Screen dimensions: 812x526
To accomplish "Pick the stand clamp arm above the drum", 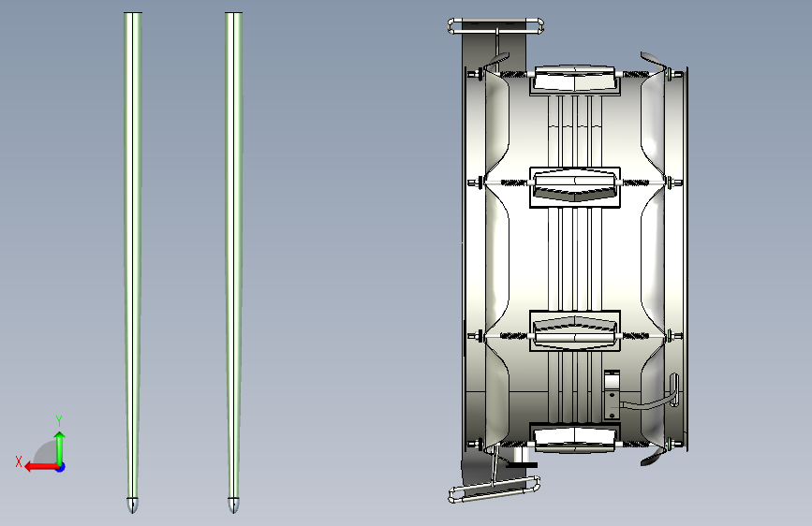I will pos(495,26).
